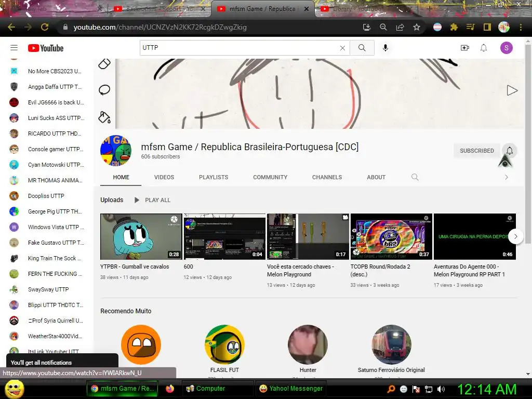Open Evil JG6666 is back subscription
This screenshot has height=399, width=532.
(x=47, y=102)
